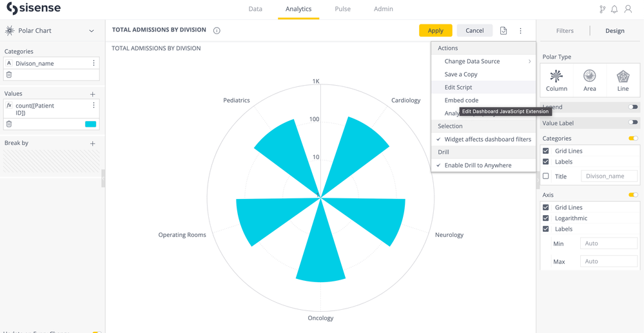Image resolution: width=644 pixels, height=333 pixels.
Task: Add a new value with plus icon
Action: pos(93,94)
